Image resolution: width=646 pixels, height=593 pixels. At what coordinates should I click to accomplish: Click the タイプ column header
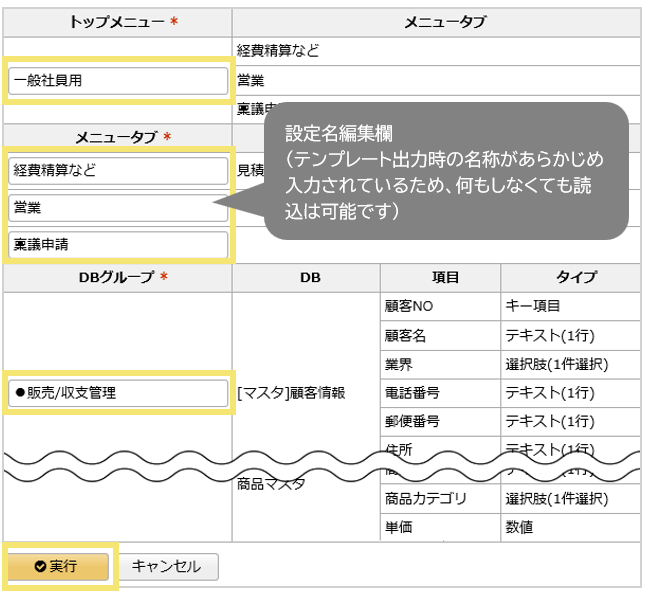click(x=570, y=277)
